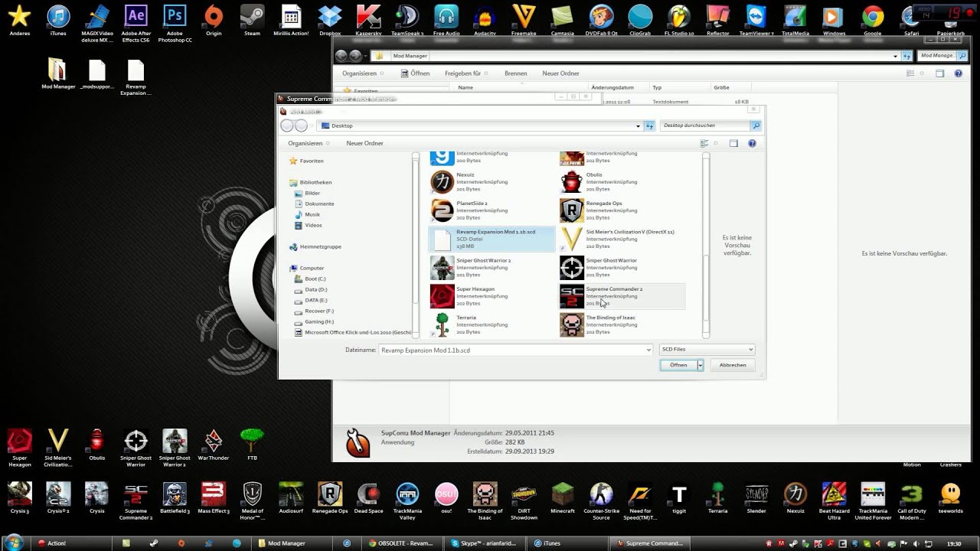The width and height of the screenshot is (980, 551).
Task: Click the Desktop durchsuchen search box
Action: tap(705, 126)
